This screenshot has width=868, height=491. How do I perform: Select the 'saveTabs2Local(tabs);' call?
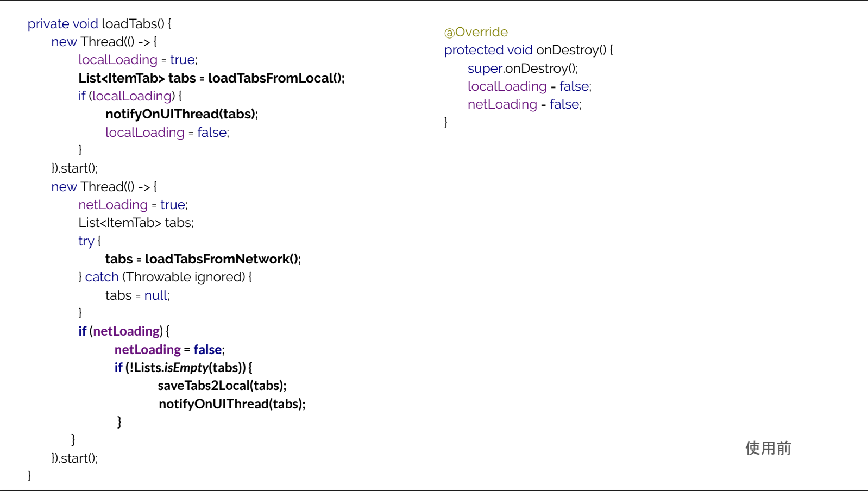222,386
